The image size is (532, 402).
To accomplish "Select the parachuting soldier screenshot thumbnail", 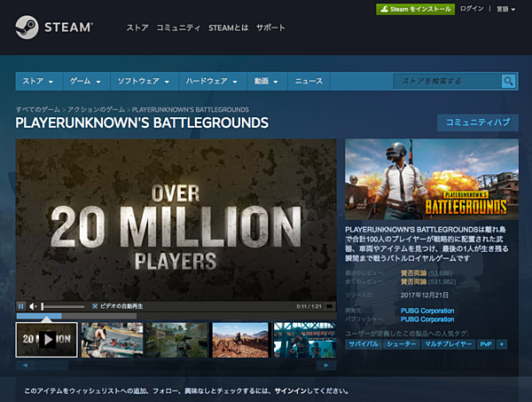I will [x=112, y=340].
